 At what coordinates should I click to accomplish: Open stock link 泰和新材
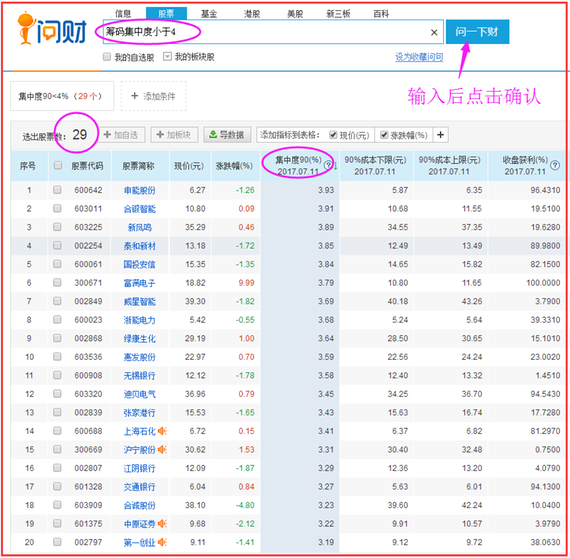pos(139,246)
